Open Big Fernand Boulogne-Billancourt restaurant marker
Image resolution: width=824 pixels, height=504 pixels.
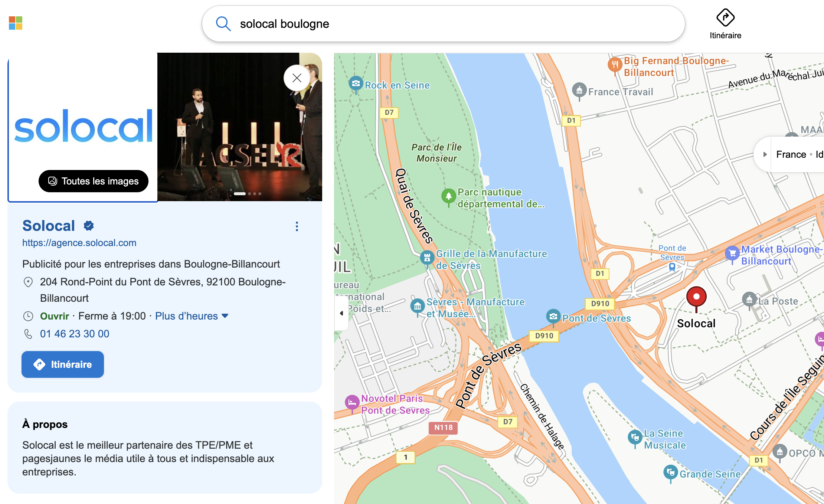click(615, 66)
